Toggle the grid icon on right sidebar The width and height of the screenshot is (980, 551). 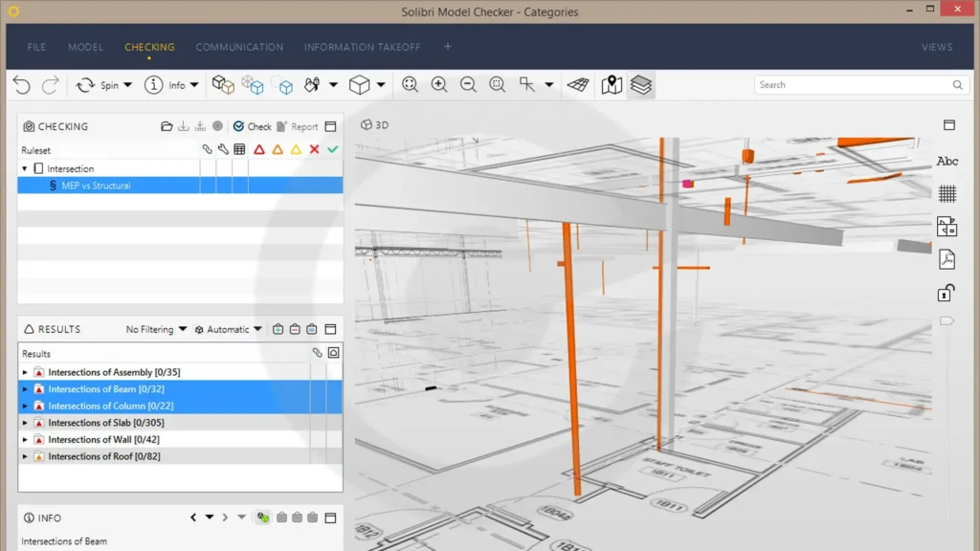[x=947, y=194]
